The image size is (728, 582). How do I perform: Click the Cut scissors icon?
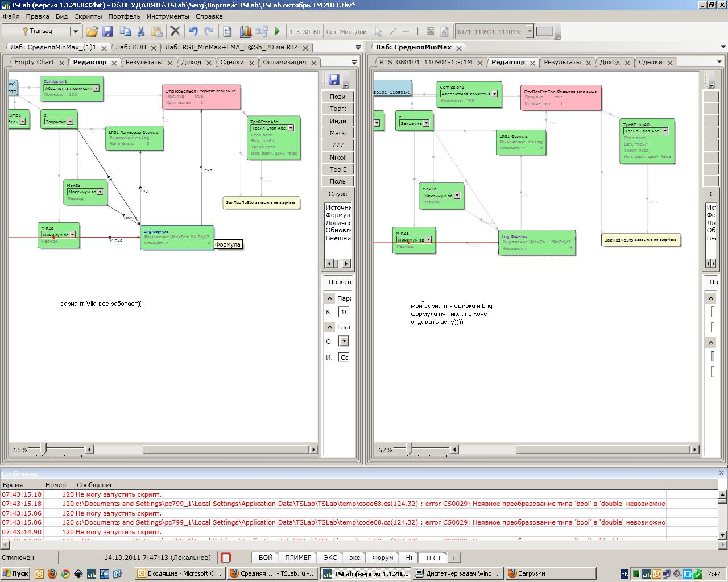(141, 32)
